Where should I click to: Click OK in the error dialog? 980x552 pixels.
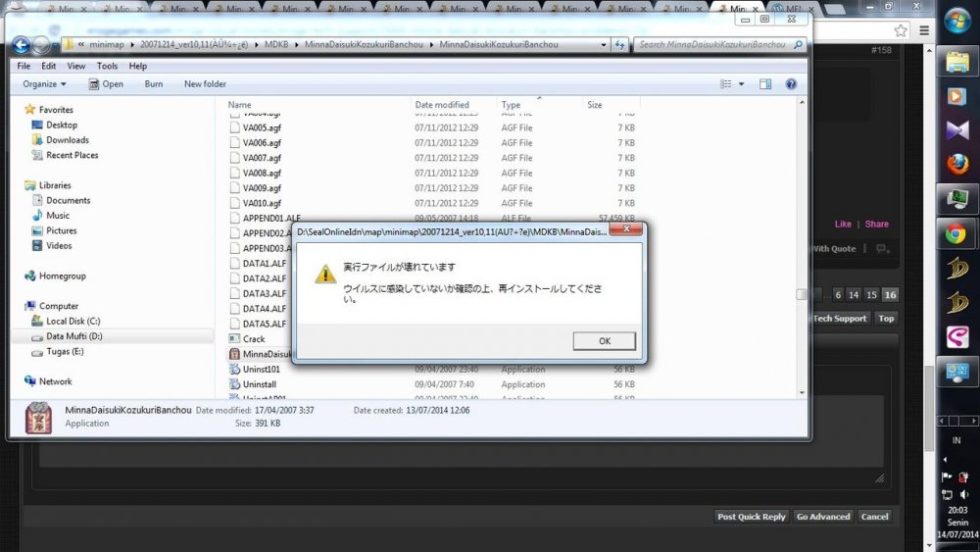604,341
